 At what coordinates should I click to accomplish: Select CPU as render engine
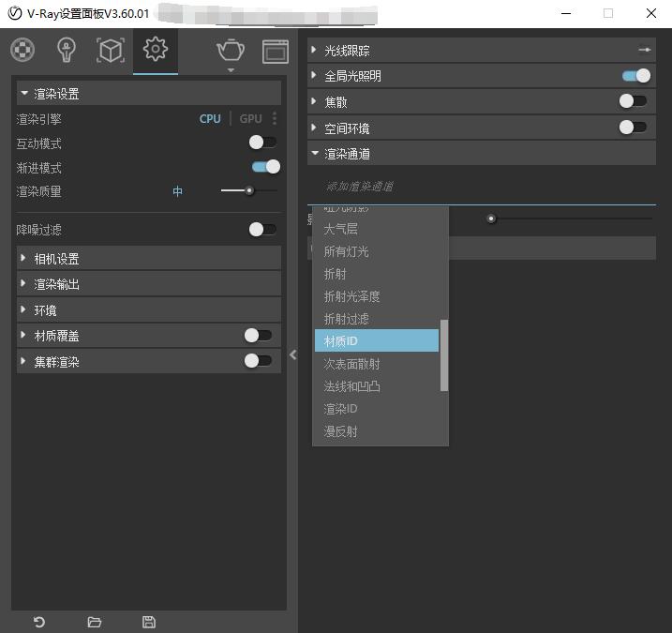point(210,119)
